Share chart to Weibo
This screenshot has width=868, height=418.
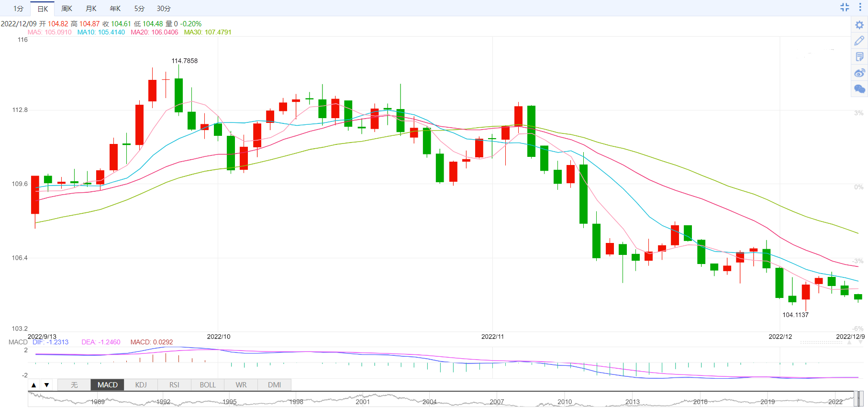pyautogui.click(x=859, y=73)
